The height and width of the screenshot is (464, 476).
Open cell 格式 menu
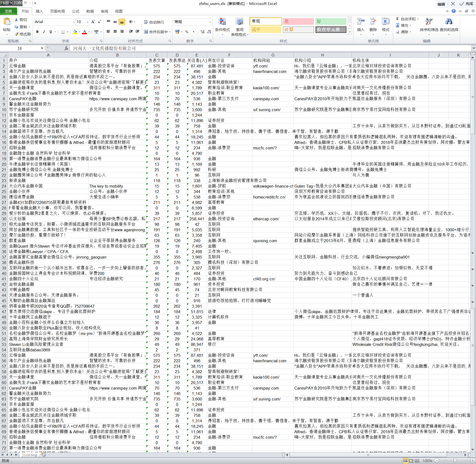click(x=385, y=27)
